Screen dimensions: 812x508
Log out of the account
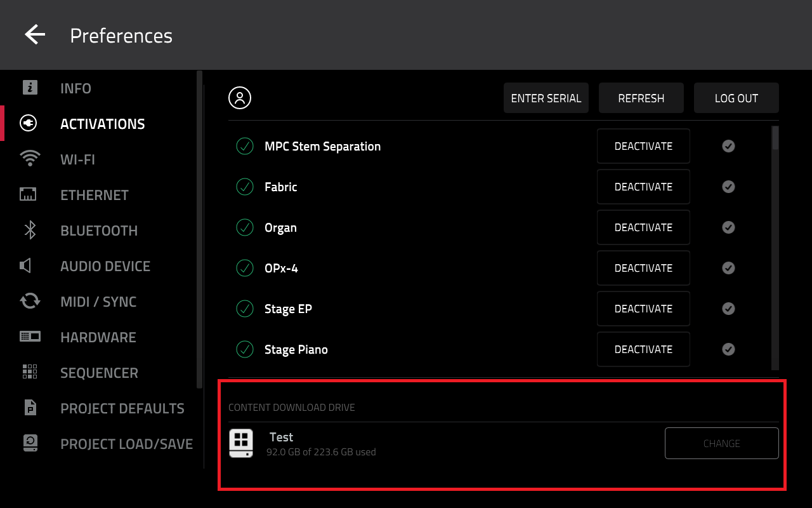(x=737, y=98)
